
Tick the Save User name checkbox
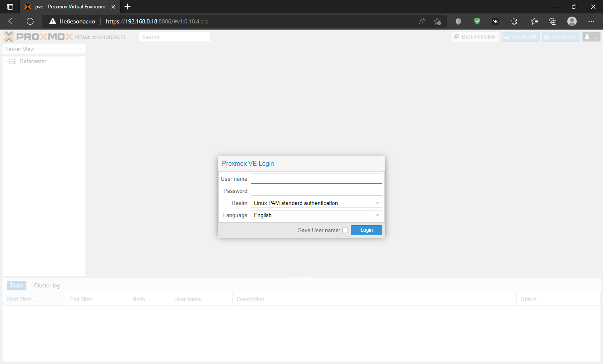pos(345,230)
